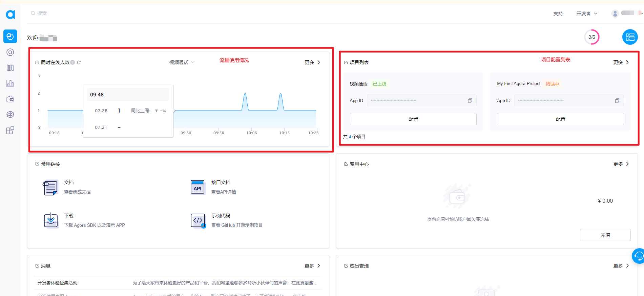Click the Agora logo in the sidebar
Image resolution: width=644 pixels, height=296 pixels.
(x=10, y=14)
